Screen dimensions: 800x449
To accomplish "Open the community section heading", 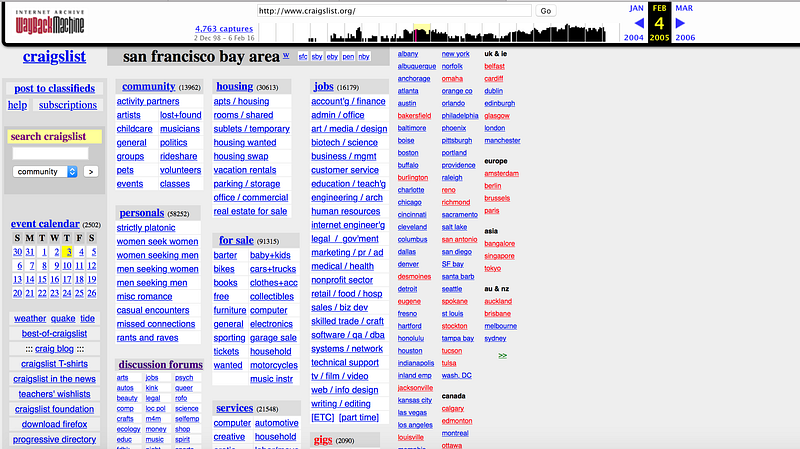I will tap(148, 87).
